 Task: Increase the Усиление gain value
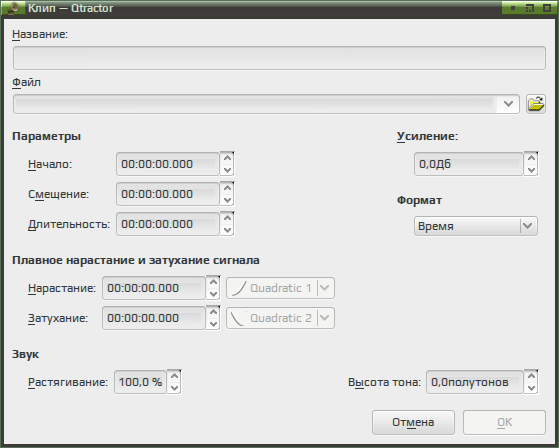(531, 158)
